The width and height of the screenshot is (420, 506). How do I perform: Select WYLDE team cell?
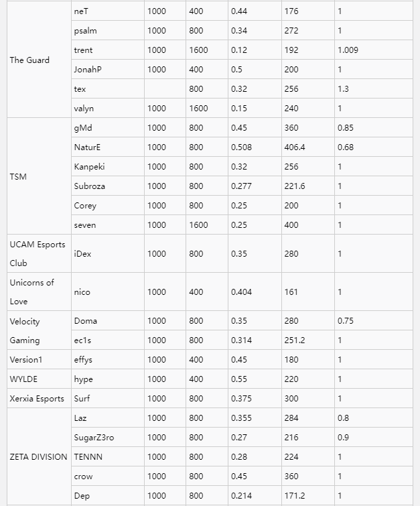coord(23,379)
